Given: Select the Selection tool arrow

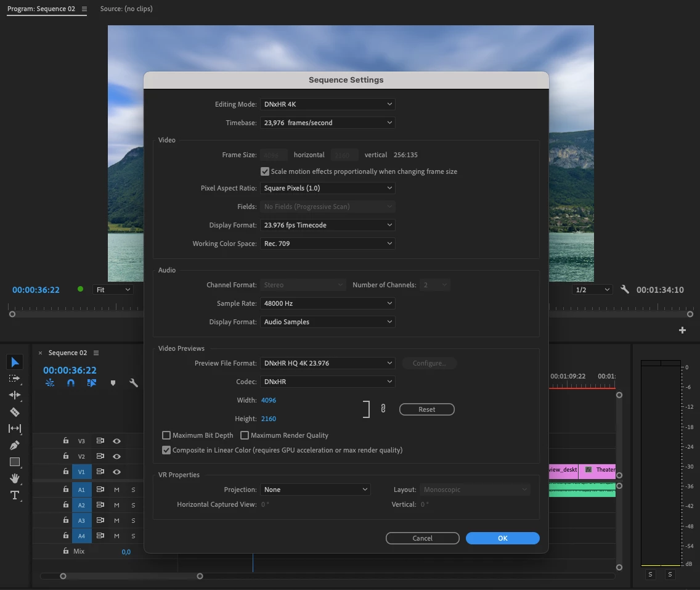Looking at the screenshot, I should coord(15,362).
